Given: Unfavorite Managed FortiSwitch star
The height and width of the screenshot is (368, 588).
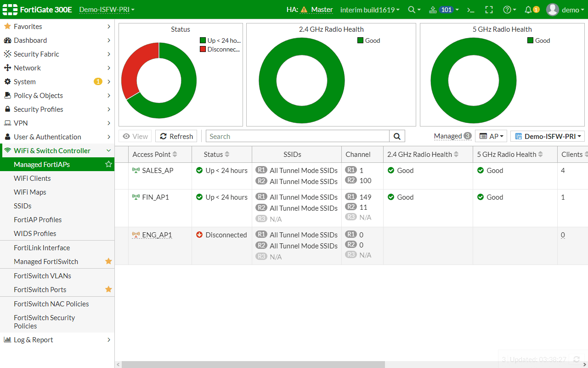Looking at the screenshot, I should (108, 261).
